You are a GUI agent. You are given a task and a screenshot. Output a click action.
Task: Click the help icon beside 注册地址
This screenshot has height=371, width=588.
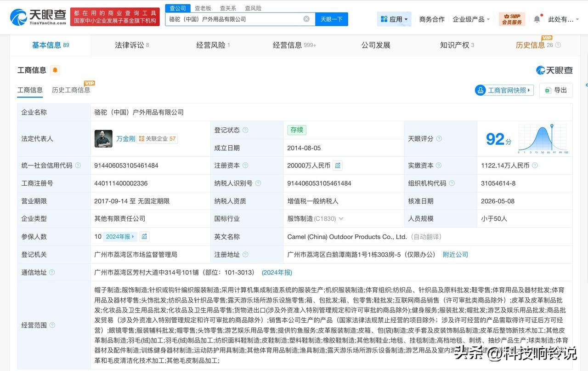(245, 255)
